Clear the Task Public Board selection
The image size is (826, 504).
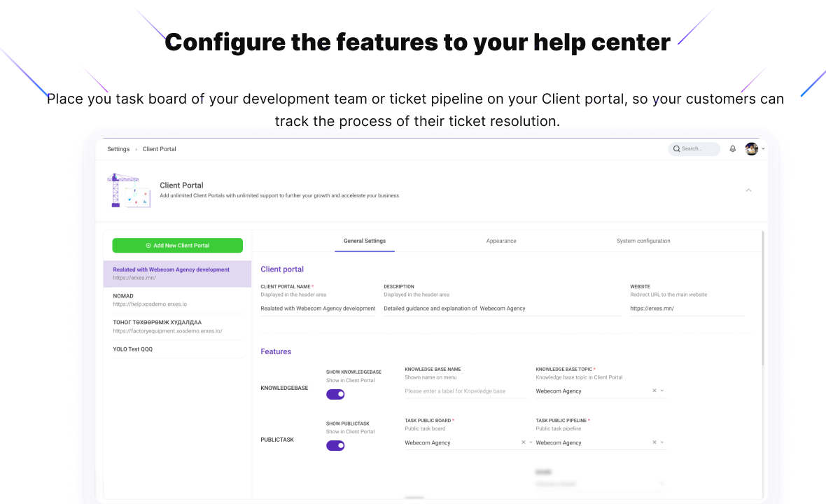coord(523,442)
